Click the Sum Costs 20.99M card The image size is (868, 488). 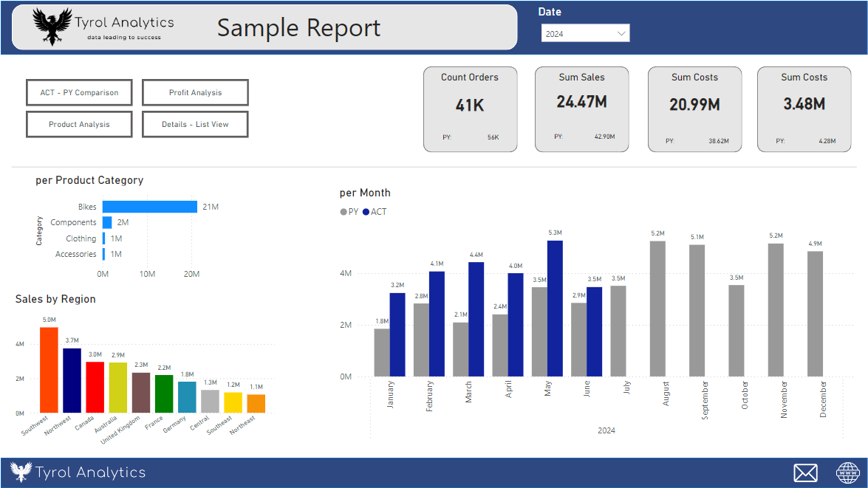694,109
